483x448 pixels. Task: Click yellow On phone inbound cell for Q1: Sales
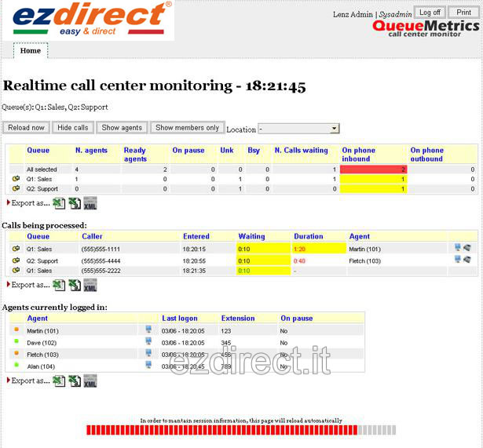click(x=373, y=179)
